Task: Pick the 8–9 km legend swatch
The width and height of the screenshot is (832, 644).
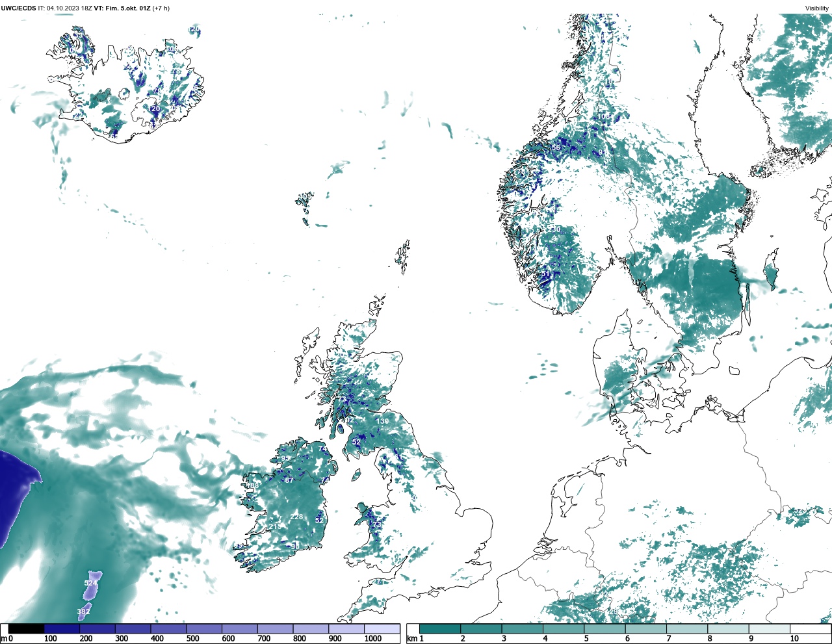Action: tap(729, 629)
